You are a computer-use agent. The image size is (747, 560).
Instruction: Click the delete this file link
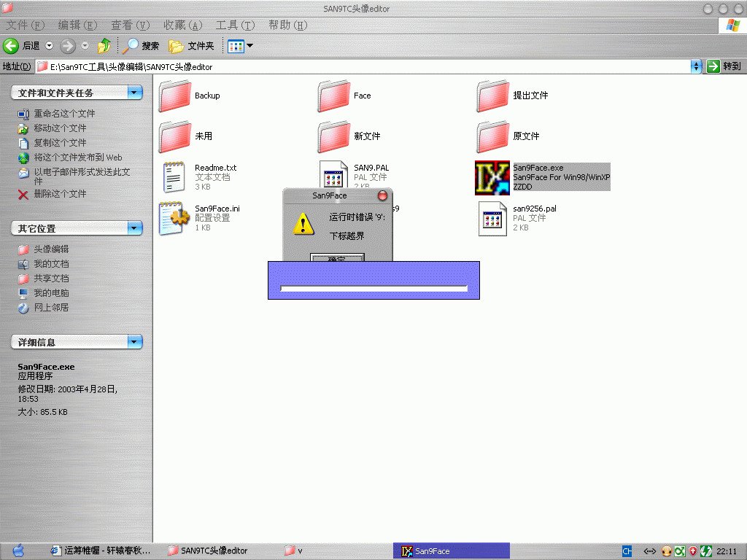point(59,194)
